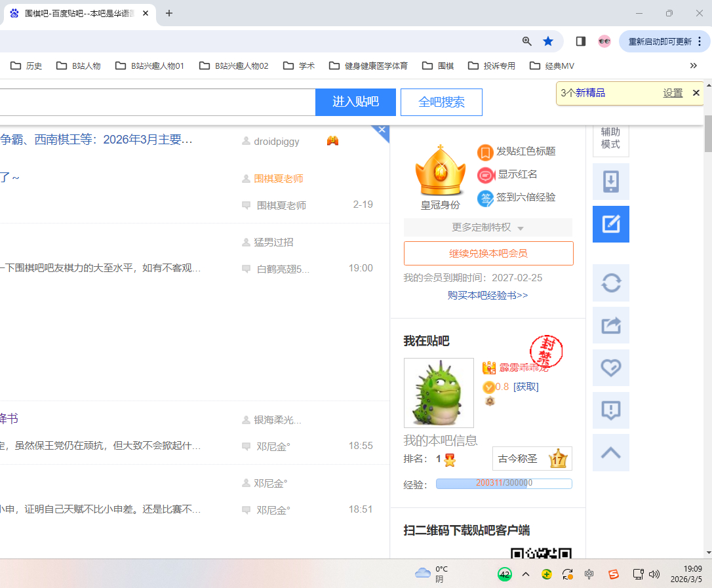Click the blue compose post icon in sidebar
The image size is (712, 588).
[x=610, y=224]
